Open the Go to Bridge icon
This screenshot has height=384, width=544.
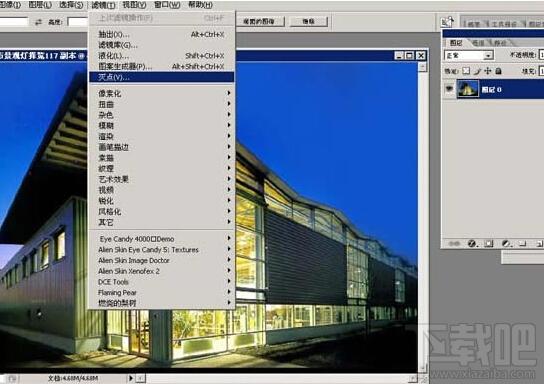point(447,22)
